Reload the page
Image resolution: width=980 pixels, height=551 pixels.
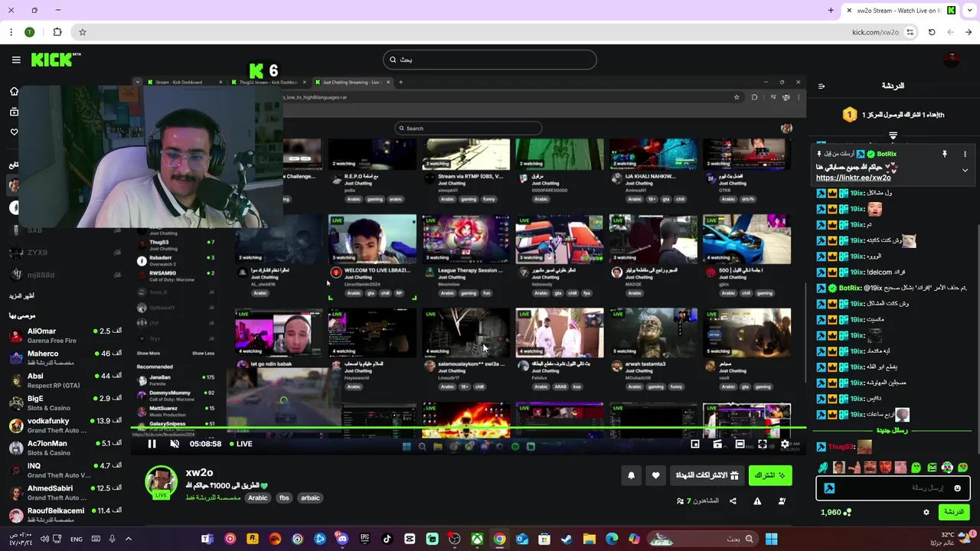pos(932,32)
